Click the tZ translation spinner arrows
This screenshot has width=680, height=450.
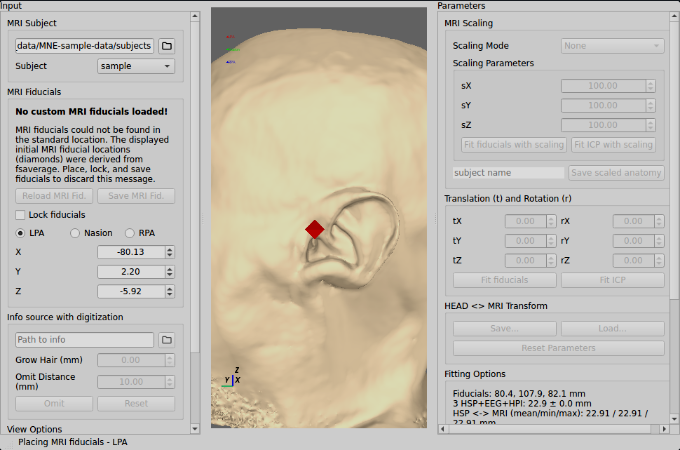551,261
